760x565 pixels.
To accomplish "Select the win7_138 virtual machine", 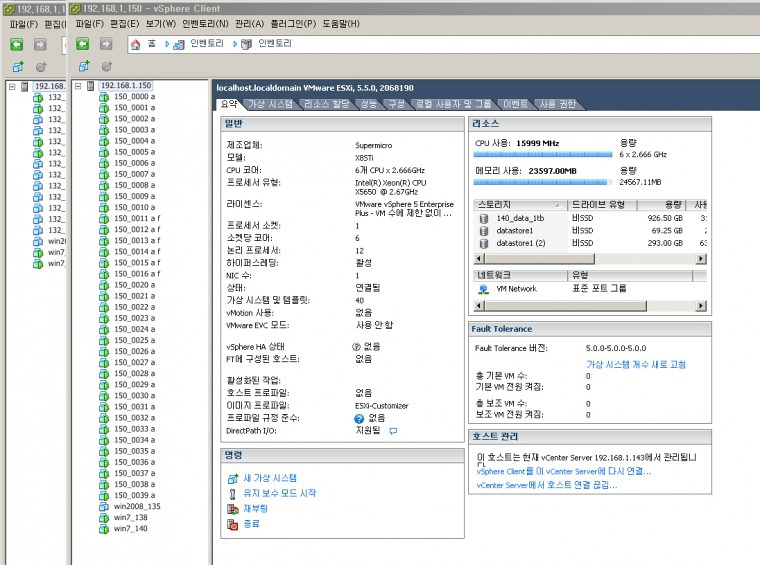I will pyautogui.click(x=130, y=518).
